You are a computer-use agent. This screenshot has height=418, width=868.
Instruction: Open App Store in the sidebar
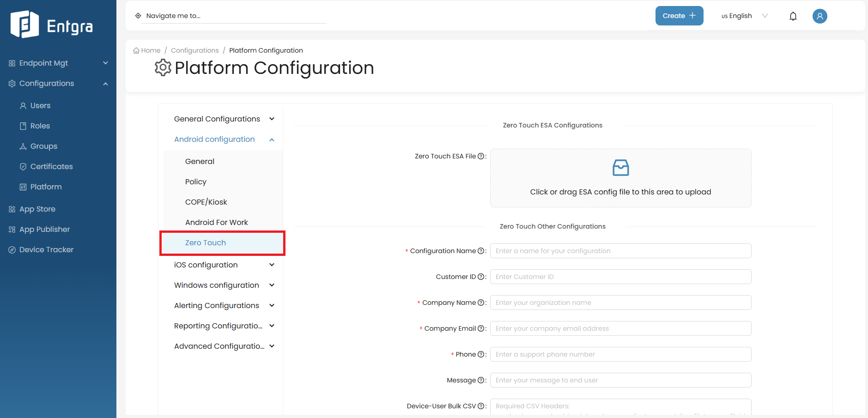coord(37,209)
